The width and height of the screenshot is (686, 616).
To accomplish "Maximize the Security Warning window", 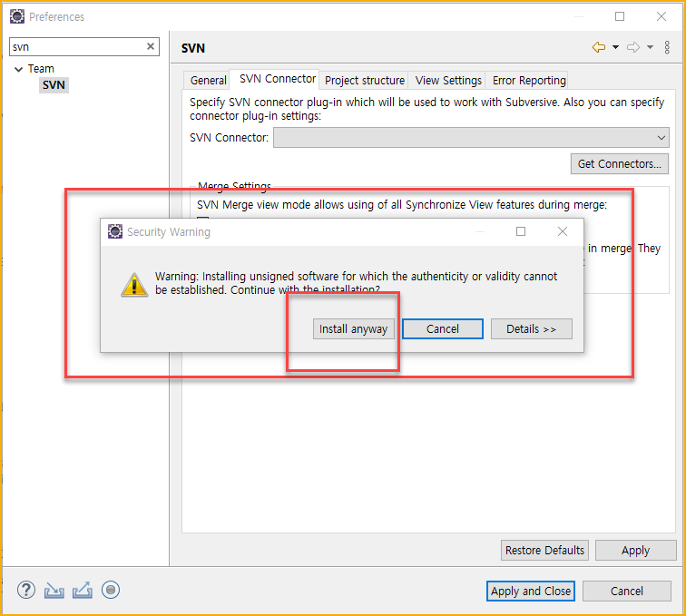I will [521, 231].
